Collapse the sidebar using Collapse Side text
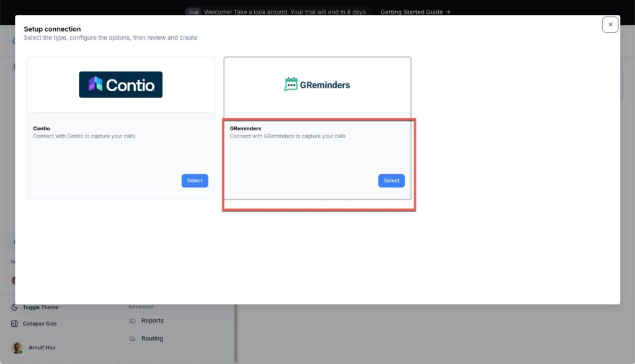The height and width of the screenshot is (364, 635). pyautogui.click(x=40, y=324)
